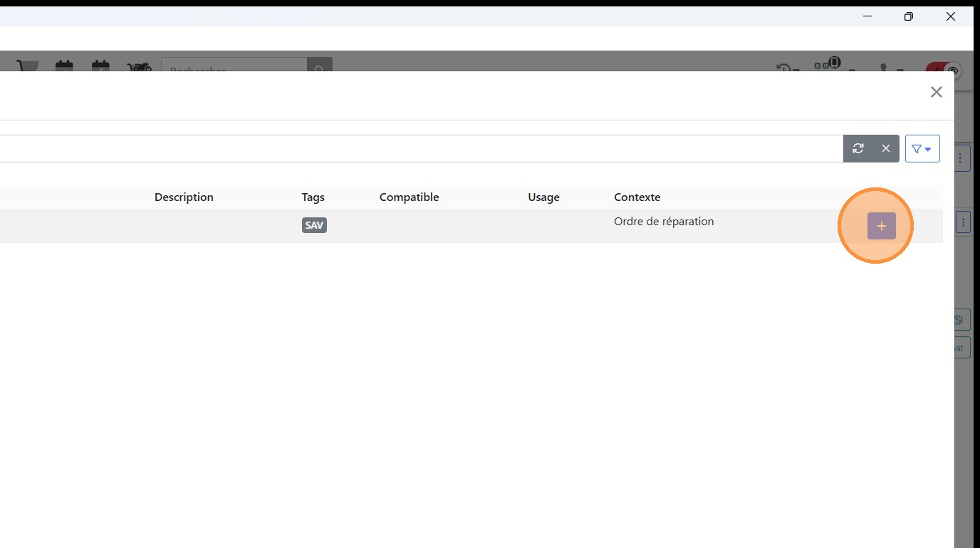Viewport: 980px width, 548px height.
Task: Open the history clock icon menu
Action: click(788, 68)
